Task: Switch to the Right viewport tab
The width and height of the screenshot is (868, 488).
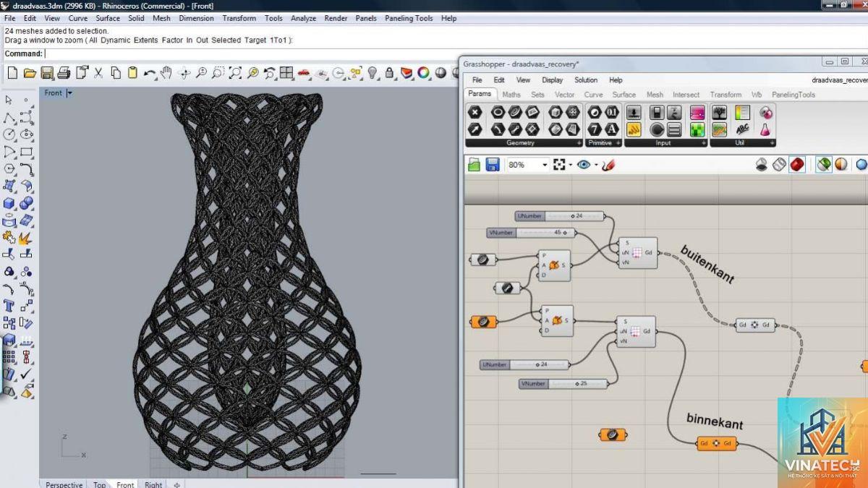Action: coord(153,484)
